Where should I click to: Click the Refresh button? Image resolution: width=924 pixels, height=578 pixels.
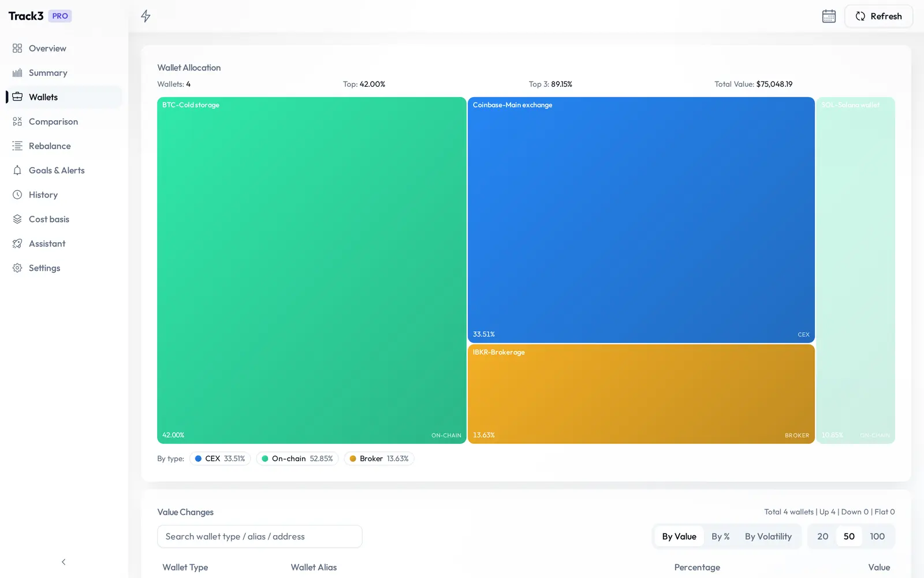point(878,16)
